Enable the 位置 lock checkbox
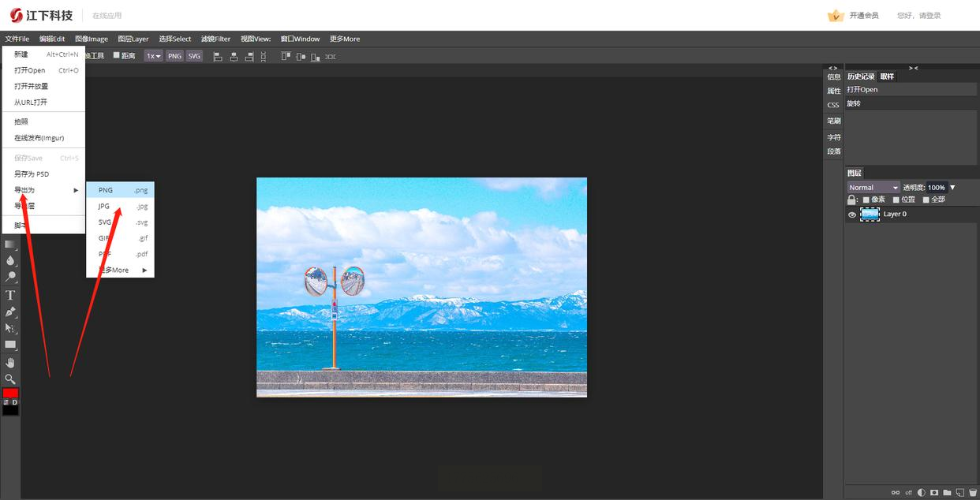This screenshot has height=500, width=980. 896,200
